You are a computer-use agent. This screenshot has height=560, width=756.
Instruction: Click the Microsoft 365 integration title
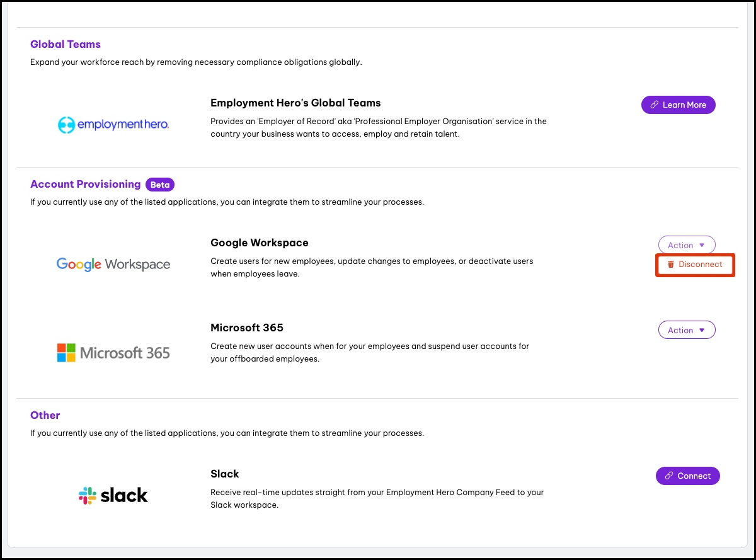246,328
